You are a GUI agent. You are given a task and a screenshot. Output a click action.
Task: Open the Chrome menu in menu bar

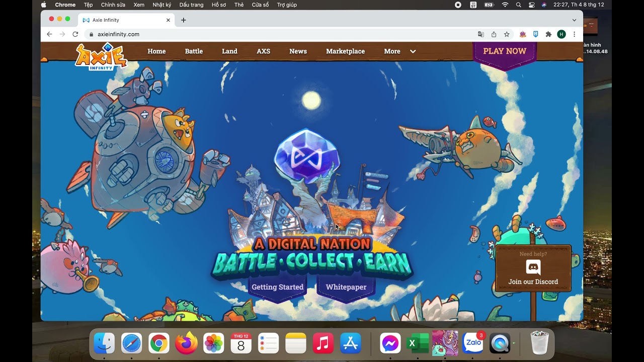[65, 5]
